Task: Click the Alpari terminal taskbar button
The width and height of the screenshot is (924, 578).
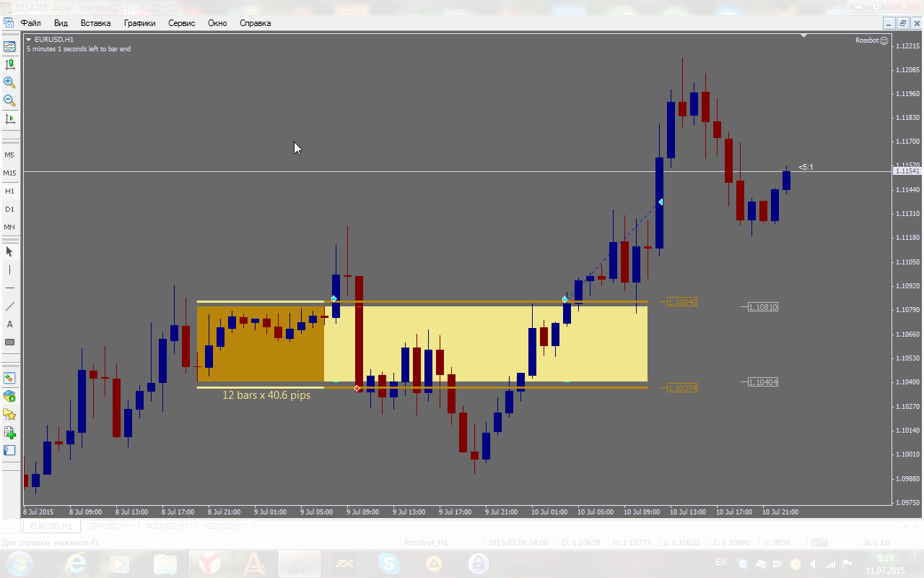Action: click(300, 563)
